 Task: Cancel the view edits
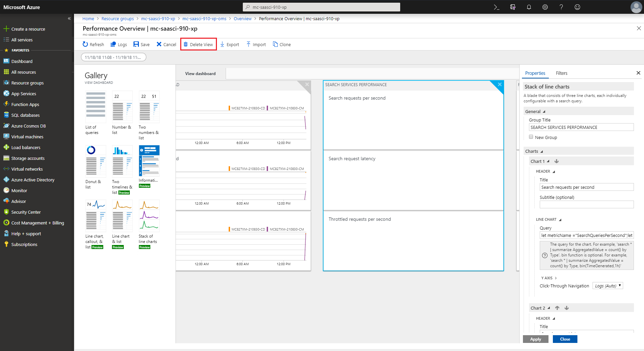click(166, 44)
